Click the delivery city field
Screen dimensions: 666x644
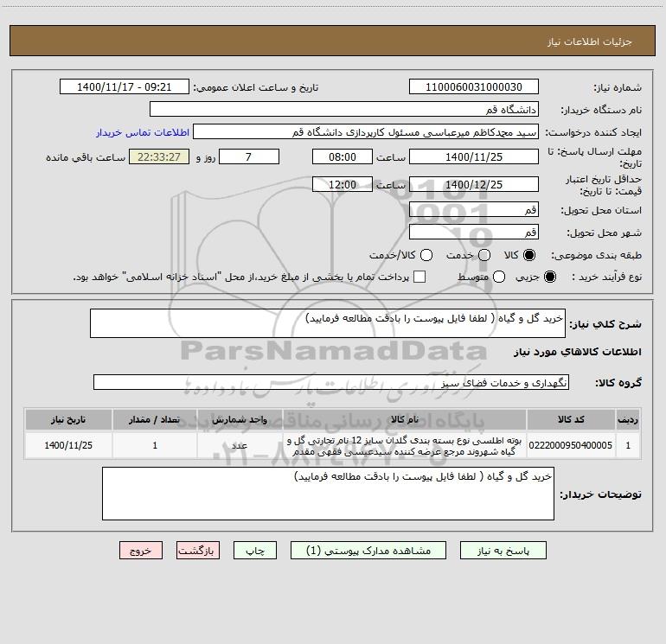pos(474,232)
